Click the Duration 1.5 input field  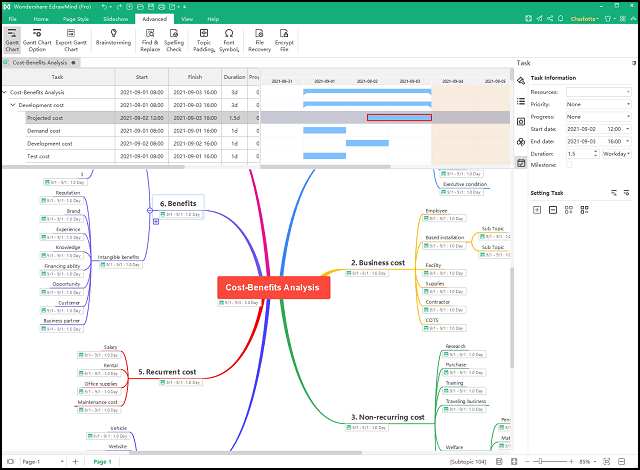(579, 154)
